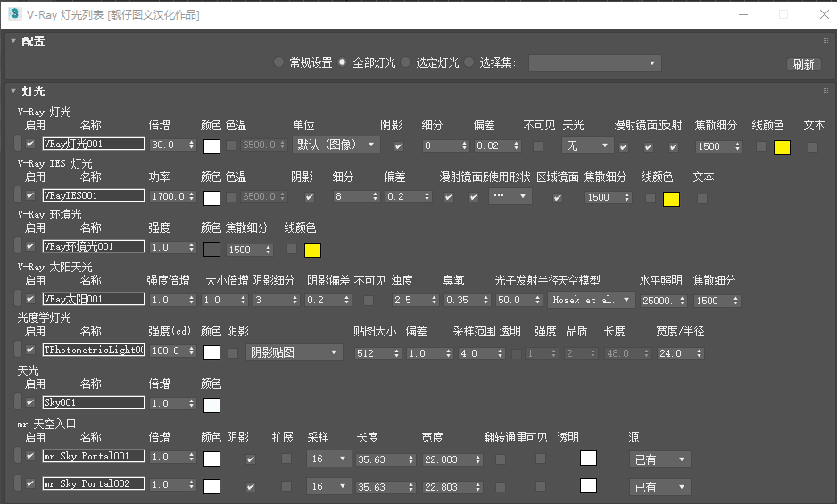
Task: Open the 源 dropdown for mr Sky Portal002
Action: 660,487
